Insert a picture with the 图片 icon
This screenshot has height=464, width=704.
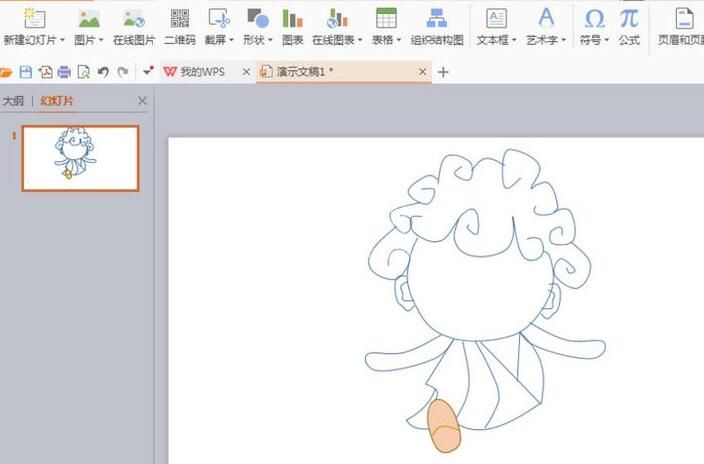pos(88,18)
